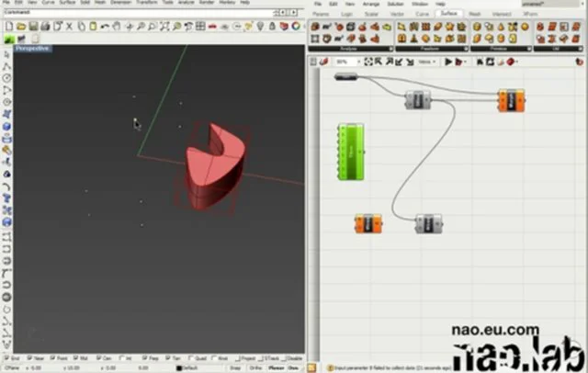Viewport: 588px width, 373px height.
Task: Open the Perspective viewport title menu
Action: (x=33, y=49)
